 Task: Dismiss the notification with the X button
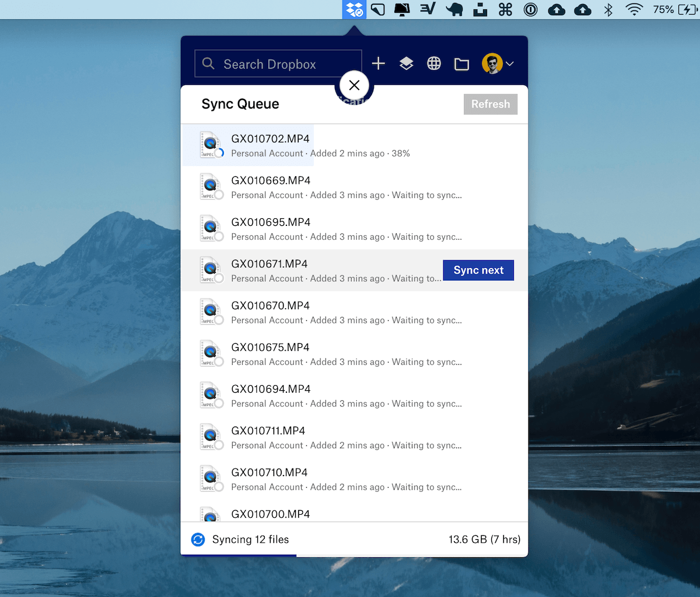point(354,85)
